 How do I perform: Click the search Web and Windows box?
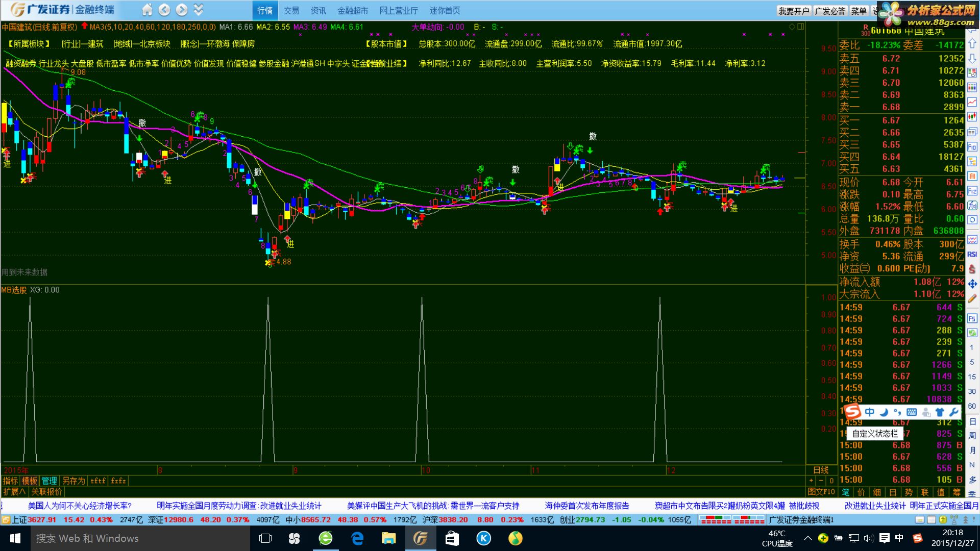pyautogui.click(x=140, y=538)
